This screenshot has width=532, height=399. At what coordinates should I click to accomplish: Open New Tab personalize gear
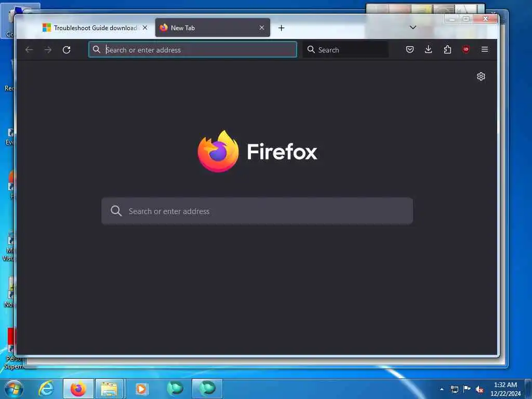pos(481,76)
